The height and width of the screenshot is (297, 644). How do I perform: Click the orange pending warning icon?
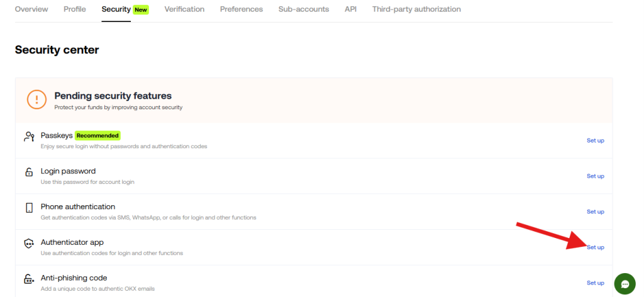36,99
